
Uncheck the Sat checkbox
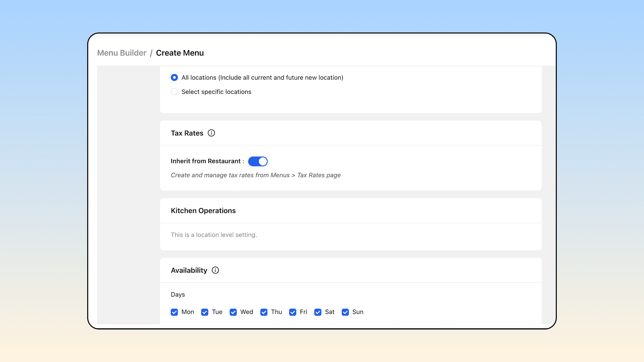(318, 312)
